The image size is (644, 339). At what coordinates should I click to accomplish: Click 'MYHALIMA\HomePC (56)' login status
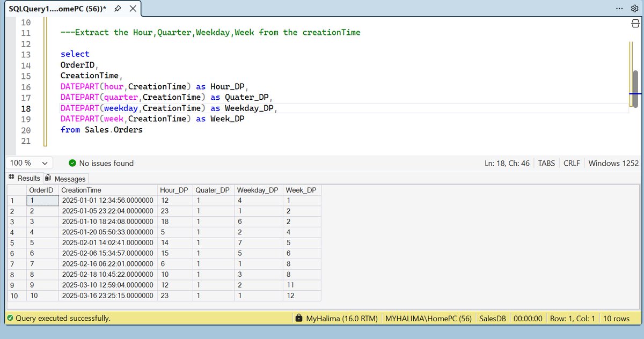428,318
